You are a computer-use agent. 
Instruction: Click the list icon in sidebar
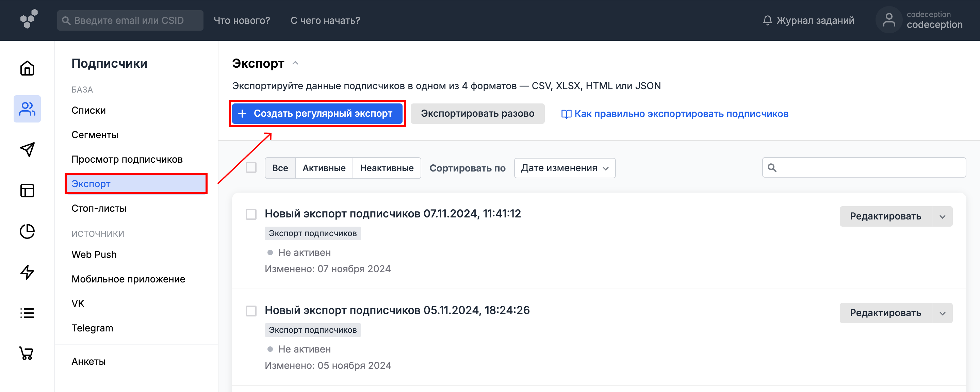[x=27, y=313]
